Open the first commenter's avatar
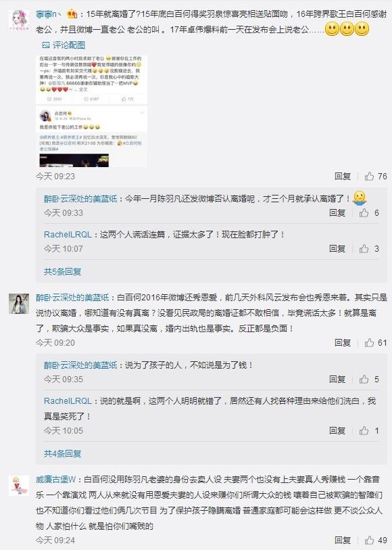The height and width of the screenshot is (550, 392). pyautogui.click(x=19, y=20)
